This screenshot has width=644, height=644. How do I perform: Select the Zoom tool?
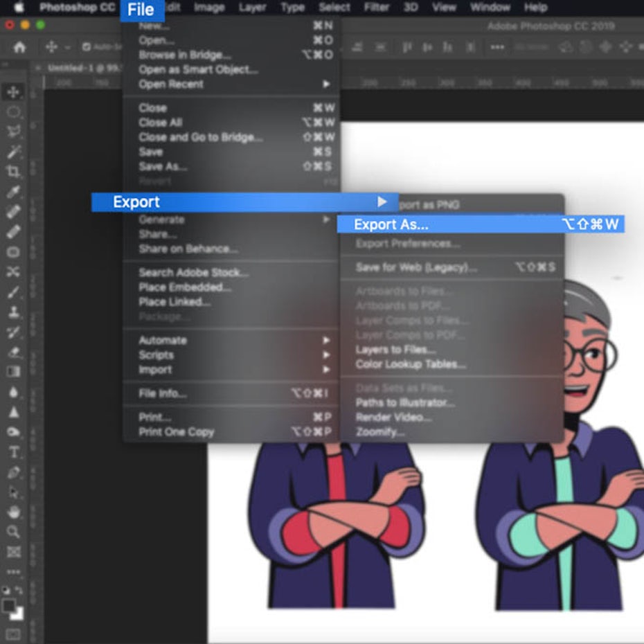(13, 532)
